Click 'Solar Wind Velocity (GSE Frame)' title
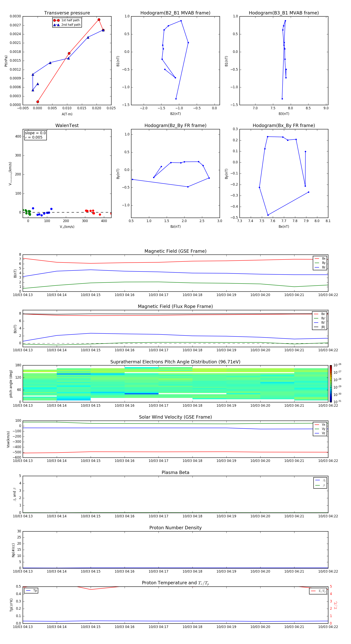Image resolution: width=351 pixels, height=644 pixels. [x=175, y=417]
